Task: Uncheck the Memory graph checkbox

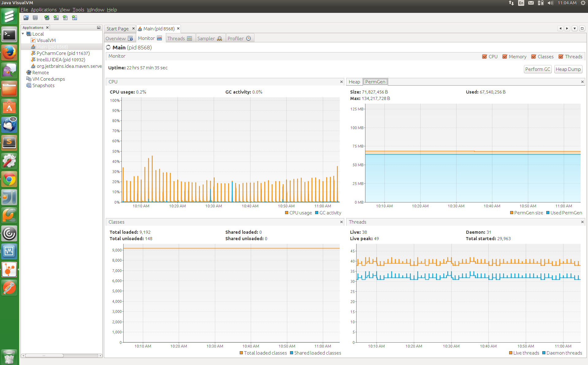Action: point(505,56)
